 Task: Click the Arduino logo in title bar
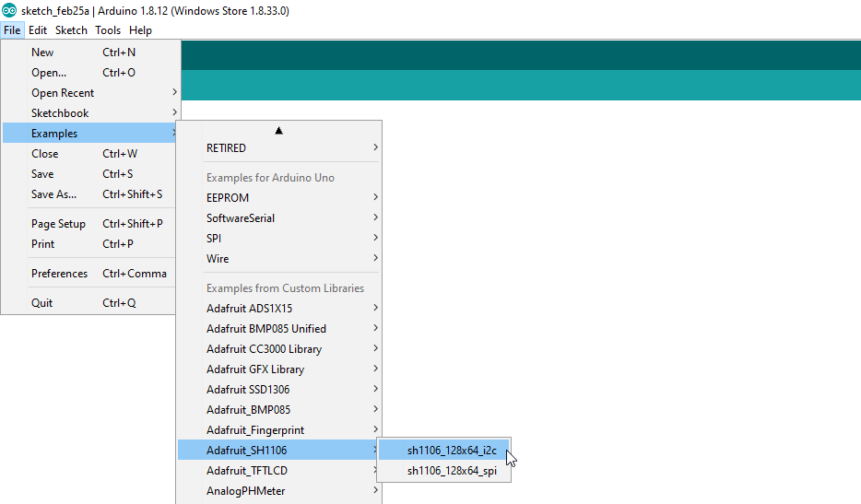[x=9, y=10]
